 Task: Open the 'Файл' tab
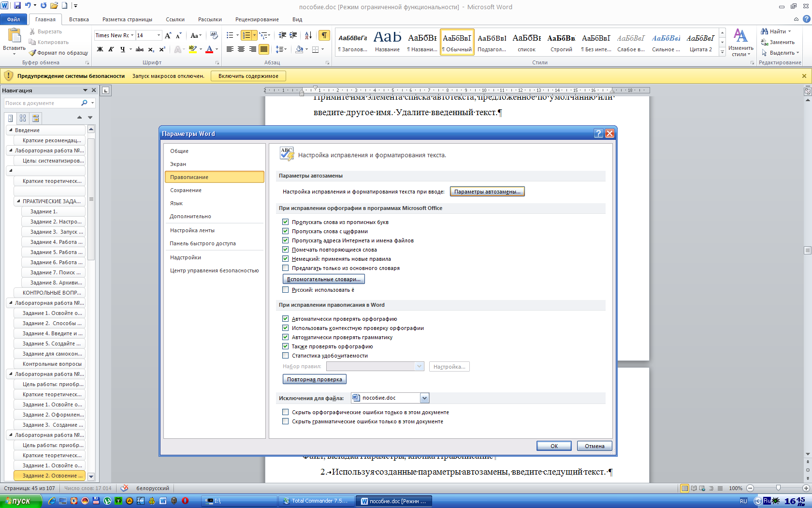14,19
